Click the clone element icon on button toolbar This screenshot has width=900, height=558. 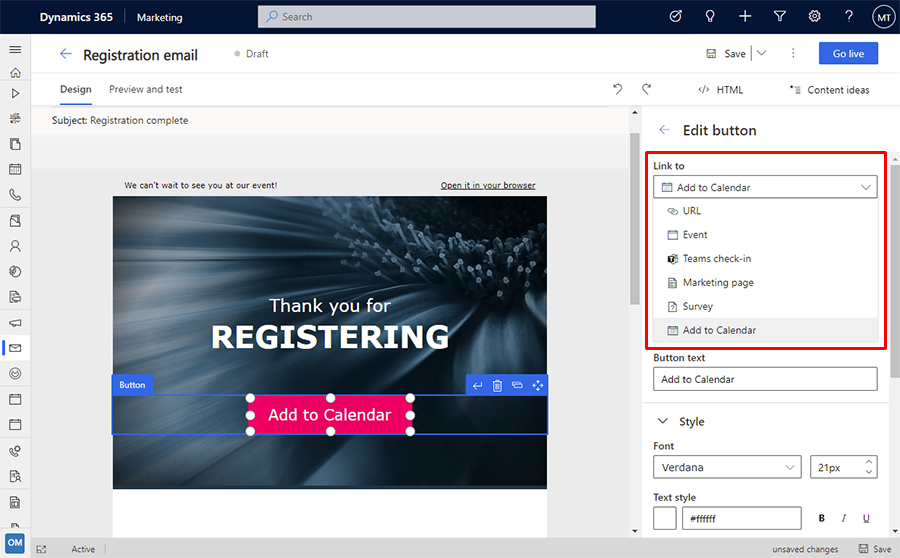(x=517, y=385)
